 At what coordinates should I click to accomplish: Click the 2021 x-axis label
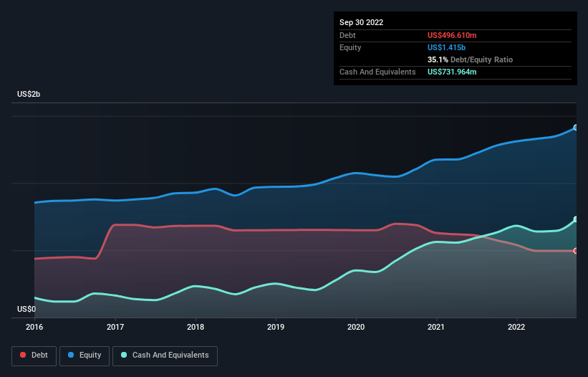click(436, 327)
